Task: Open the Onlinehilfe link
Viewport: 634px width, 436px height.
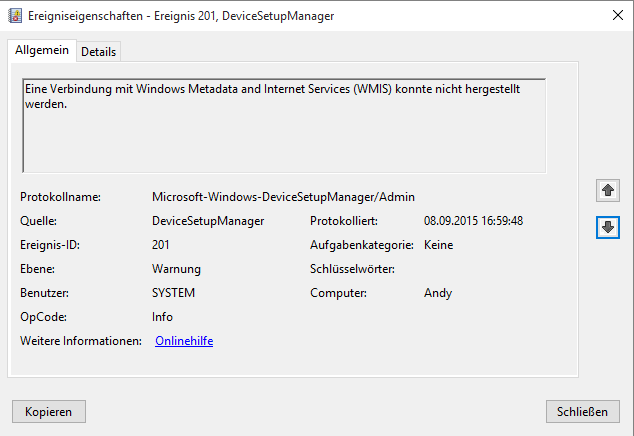Action: [184, 341]
